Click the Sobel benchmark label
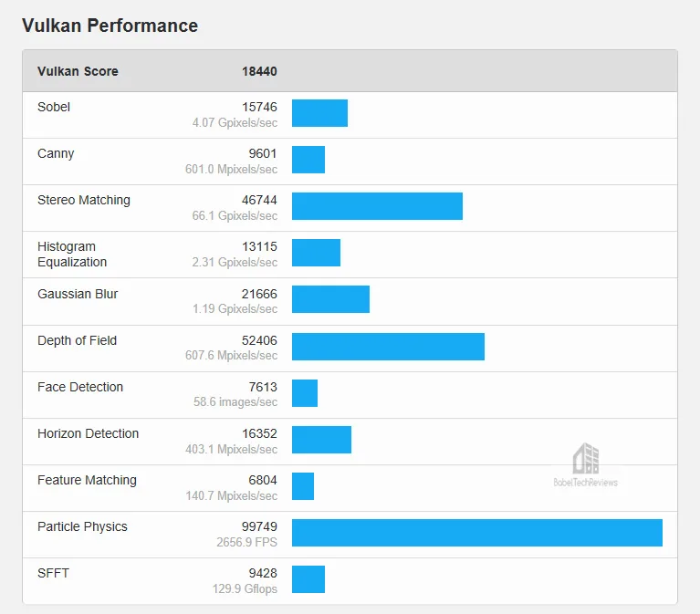This screenshot has height=614, width=700. tap(54, 107)
